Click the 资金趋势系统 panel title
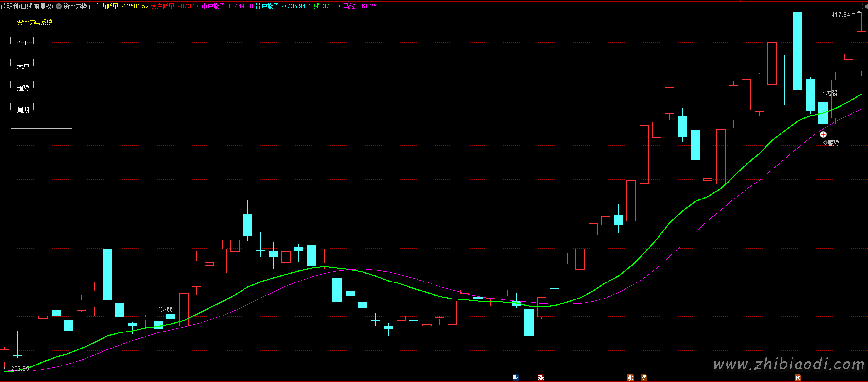The width and height of the screenshot is (868, 382). (x=35, y=22)
